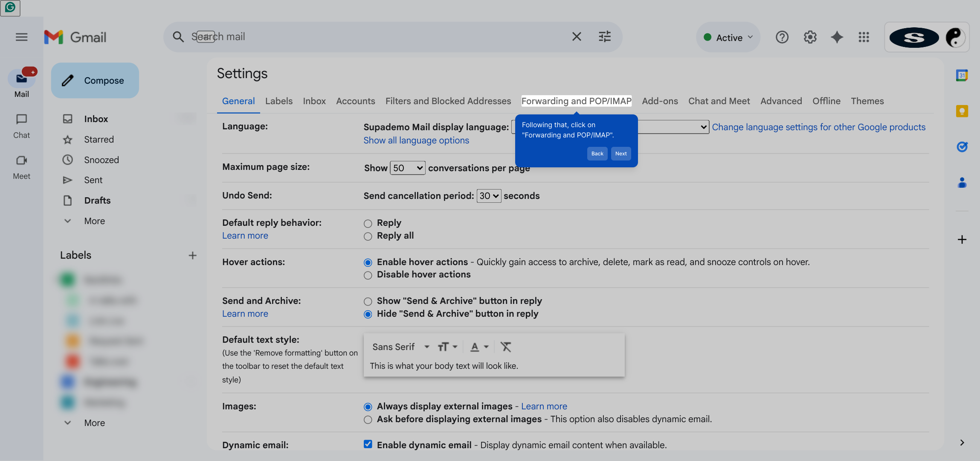Open the Gemini sparkle icon
This screenshot has height=461, width=980.
tap(837, 37)
